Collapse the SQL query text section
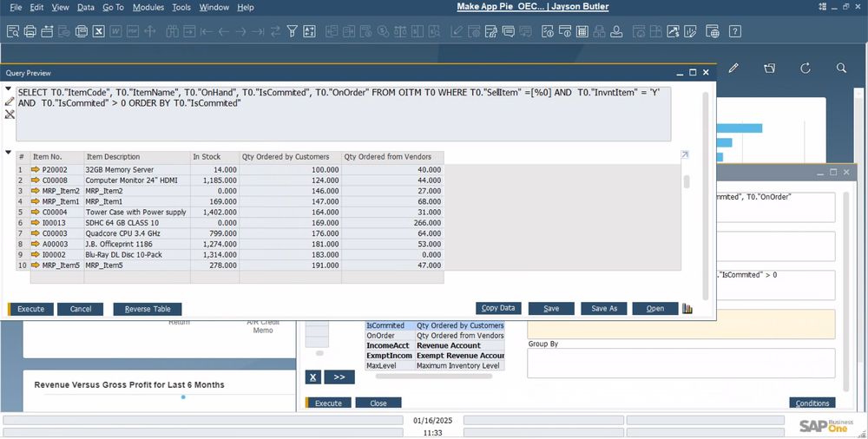Image resolution: width=868 pixels, height=439 pixels. coord(9,88)
